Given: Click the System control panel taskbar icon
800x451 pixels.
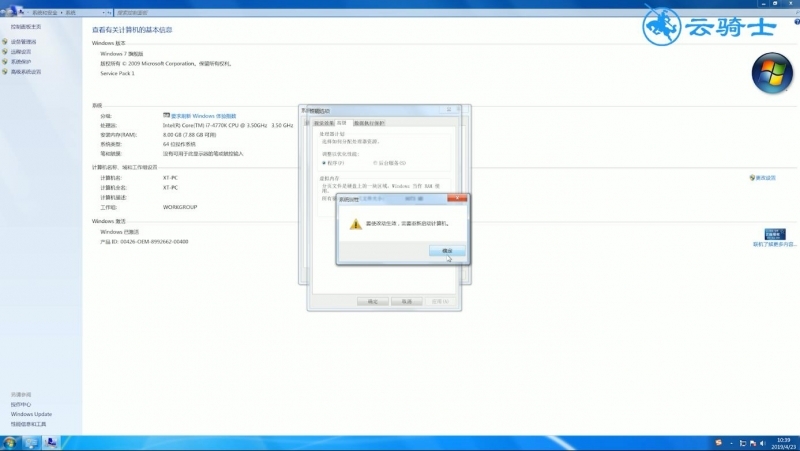Looking at the screenshot, I should 51,443.
